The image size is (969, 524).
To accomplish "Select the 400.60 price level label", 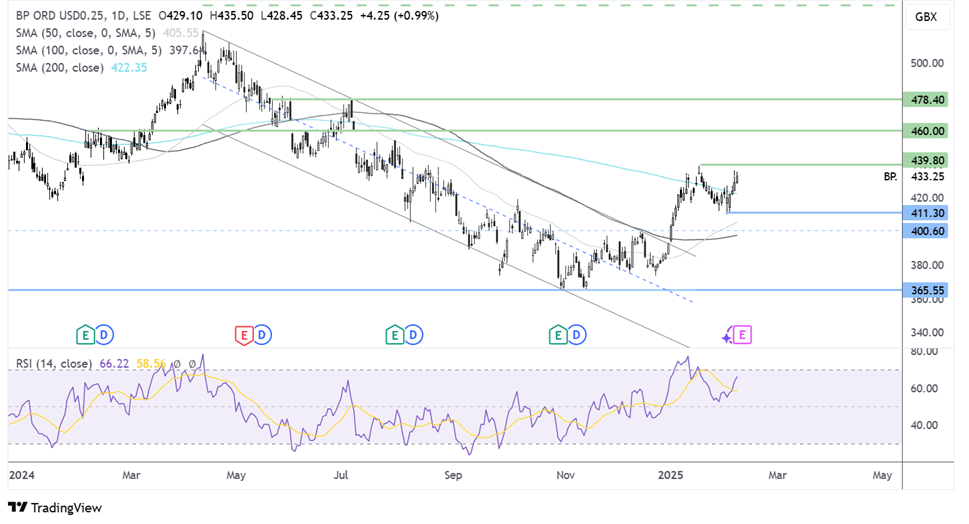I will click(925, 231).
